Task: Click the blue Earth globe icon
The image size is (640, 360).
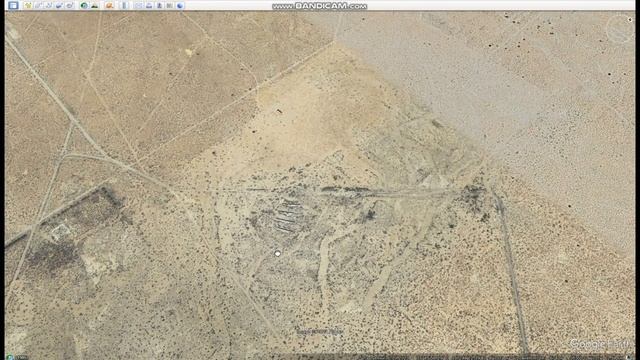Action: [x=180, y=5]
